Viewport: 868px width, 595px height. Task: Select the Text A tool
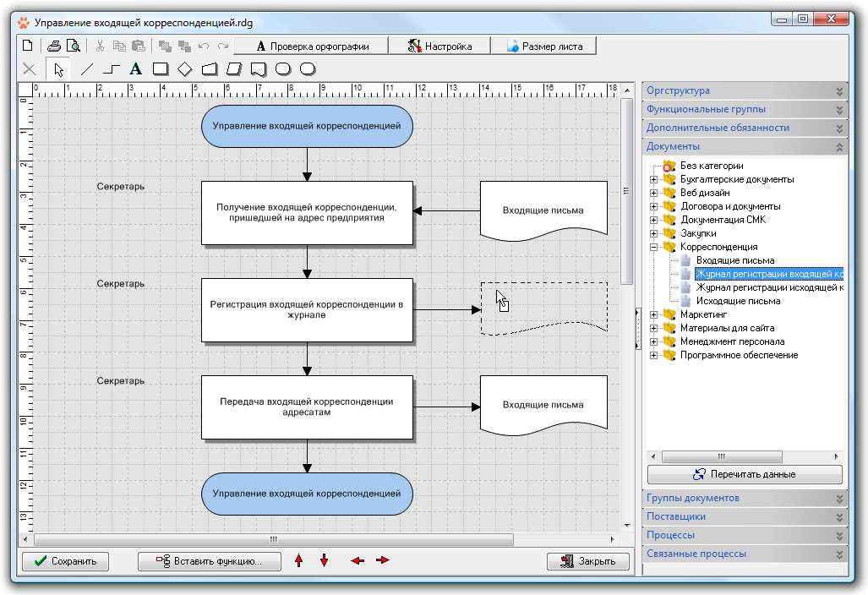(x=135, y=69)
